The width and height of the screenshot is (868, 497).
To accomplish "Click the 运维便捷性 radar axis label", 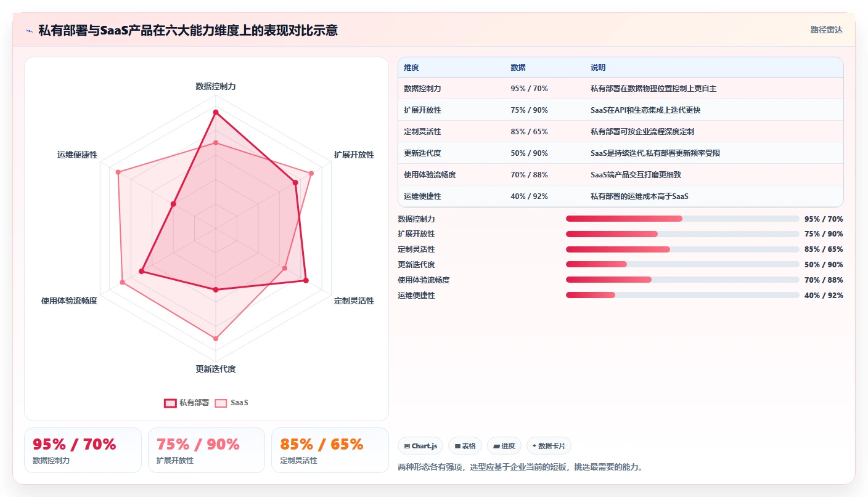I will point(77,155).
